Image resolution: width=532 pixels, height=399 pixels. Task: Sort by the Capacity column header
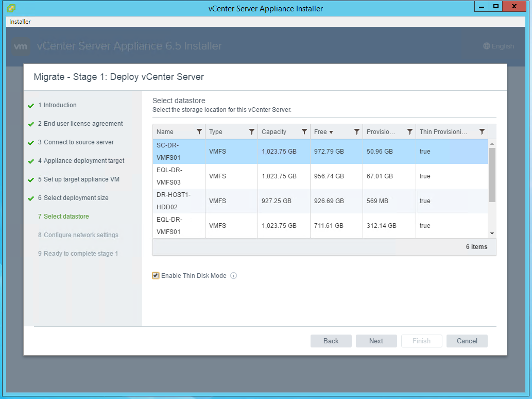tap(274, 132)
